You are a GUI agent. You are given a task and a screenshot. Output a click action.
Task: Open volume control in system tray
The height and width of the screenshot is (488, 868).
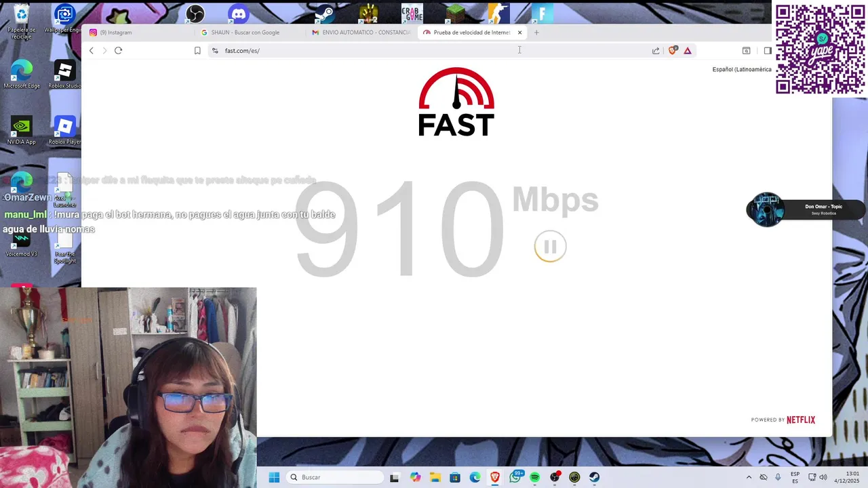(x=823, y=477)
